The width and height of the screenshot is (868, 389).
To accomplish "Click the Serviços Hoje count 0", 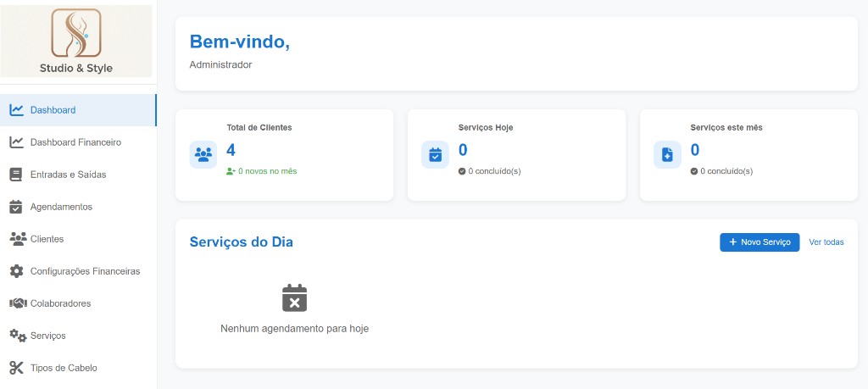I will click(x=463, y=150).
